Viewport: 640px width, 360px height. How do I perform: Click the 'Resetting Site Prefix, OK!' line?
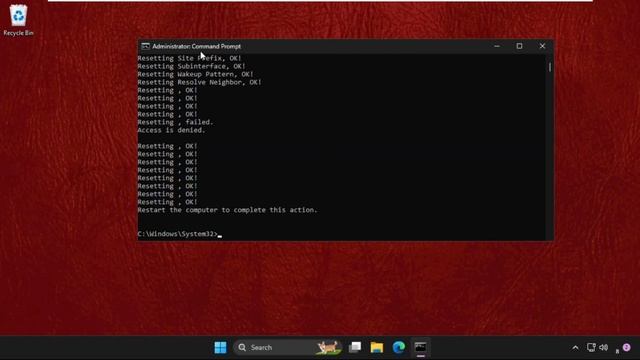tap(189, 58)
